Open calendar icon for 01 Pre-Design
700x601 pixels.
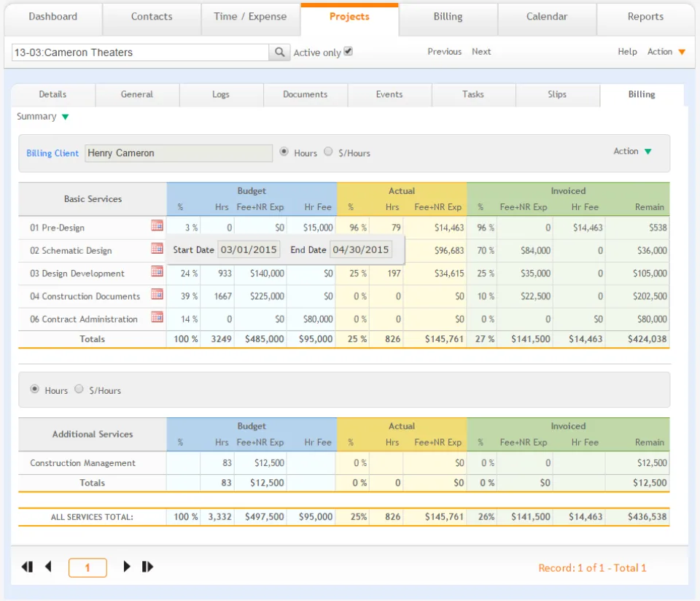(157, 225)
